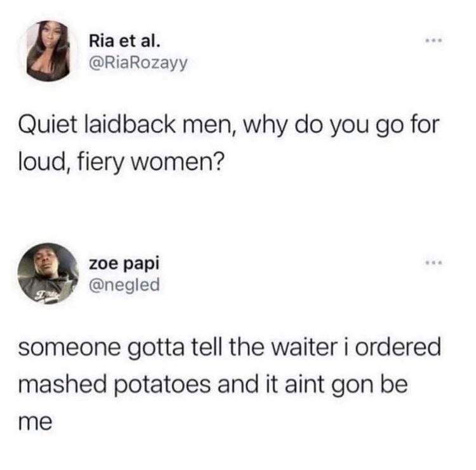
Task: Click the word 'women?' in Ria's tweet
Action: click(x=178, y=162)
